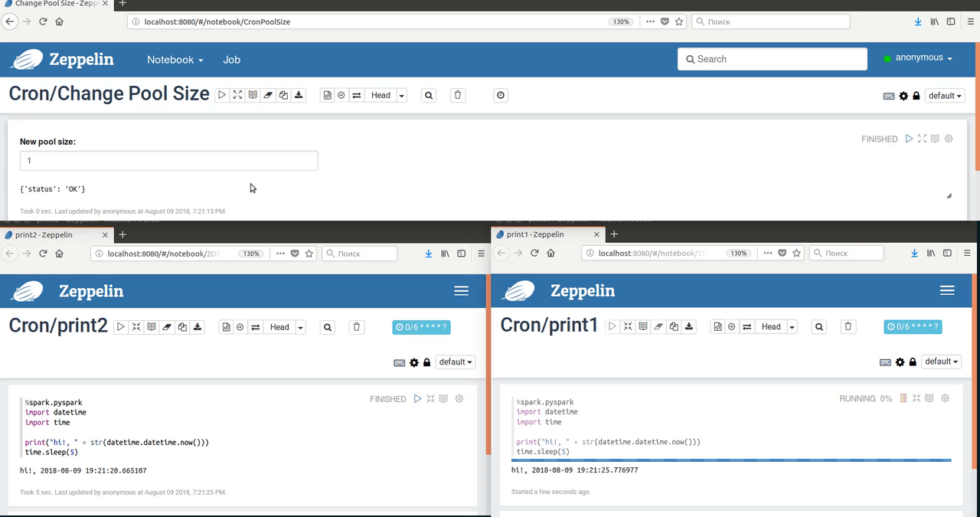Go home in the top browser window
Viewport: 980px width, 517px height.
(59, 21)
